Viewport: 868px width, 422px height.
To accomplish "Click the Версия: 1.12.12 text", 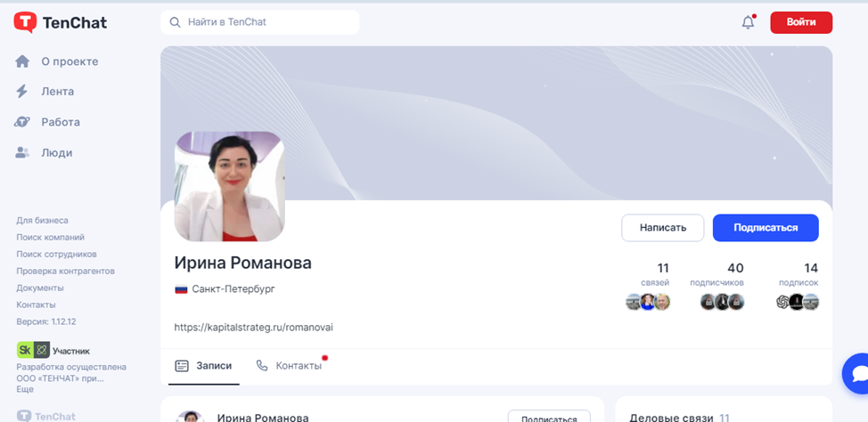I will pyautogui.click(x=46, y=322).
